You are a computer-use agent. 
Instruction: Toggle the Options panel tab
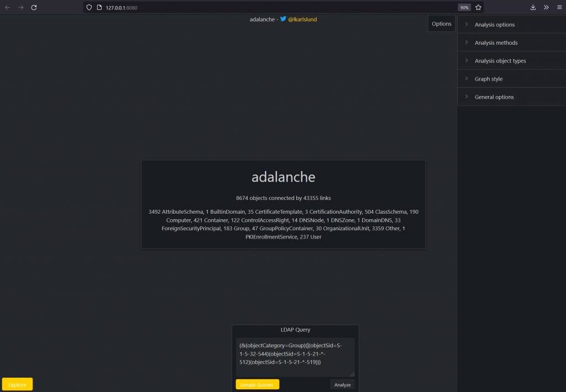pyautogui.click(x=442, y=24)
